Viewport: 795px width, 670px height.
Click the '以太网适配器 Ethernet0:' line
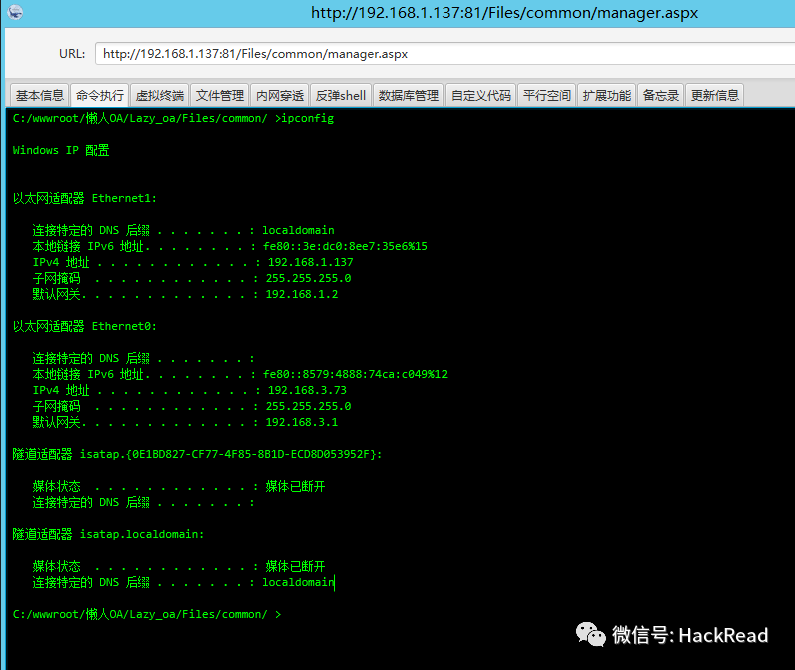85,326
